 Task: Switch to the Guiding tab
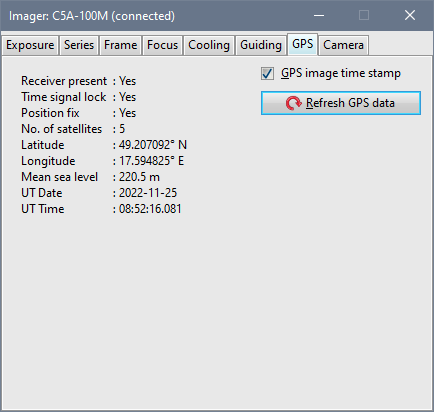pyautogui.click(x=261, y=45)
